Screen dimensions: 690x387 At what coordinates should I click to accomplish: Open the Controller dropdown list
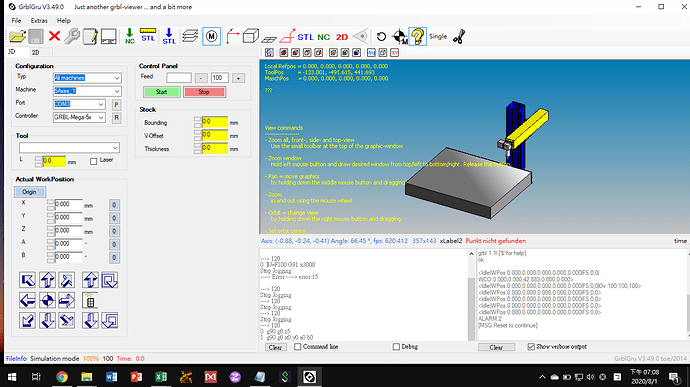click(79, 118)
